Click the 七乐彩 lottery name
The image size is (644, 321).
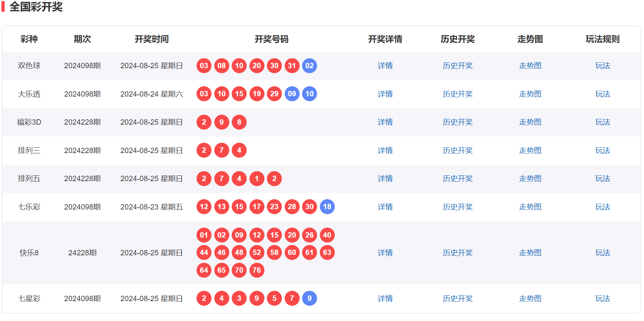29,207
